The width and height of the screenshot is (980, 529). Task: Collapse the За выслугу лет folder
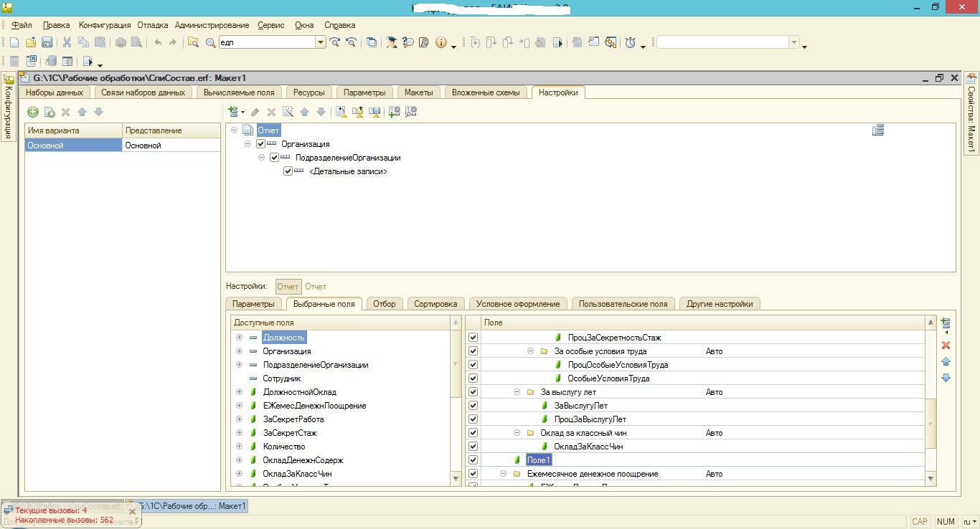(517, 392)
